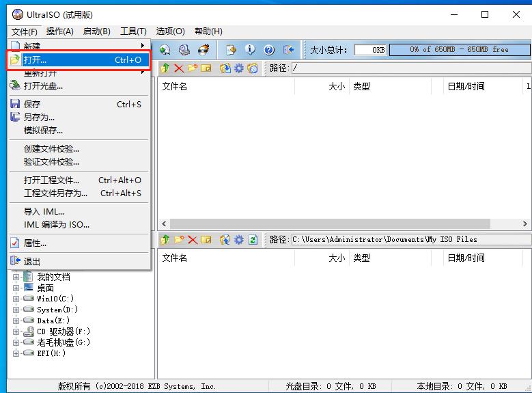Screen dimensions: 532x393
Task: Open the 启动(B) menu
Action: coord(97,31)
